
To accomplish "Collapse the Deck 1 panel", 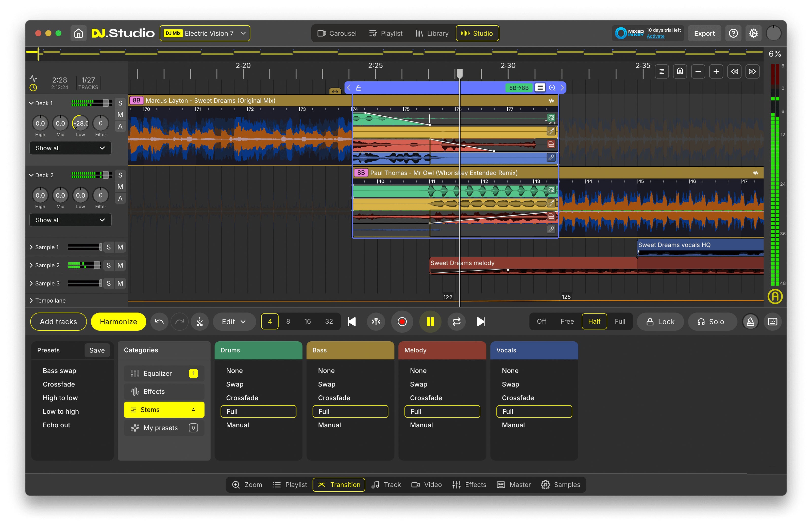I will tap(31, 103).
